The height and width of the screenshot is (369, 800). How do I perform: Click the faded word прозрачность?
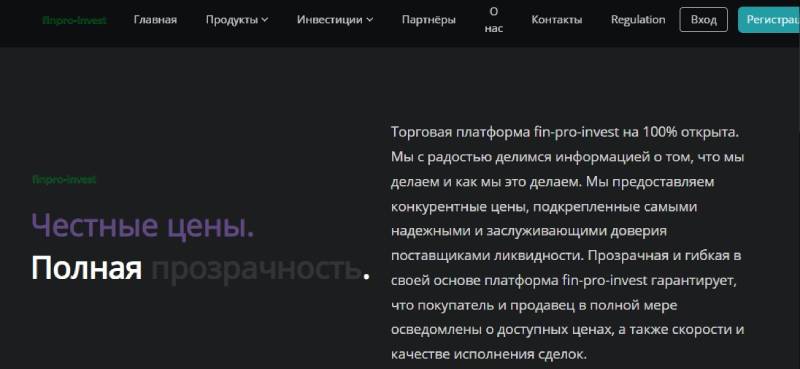[x=257, y=270]
